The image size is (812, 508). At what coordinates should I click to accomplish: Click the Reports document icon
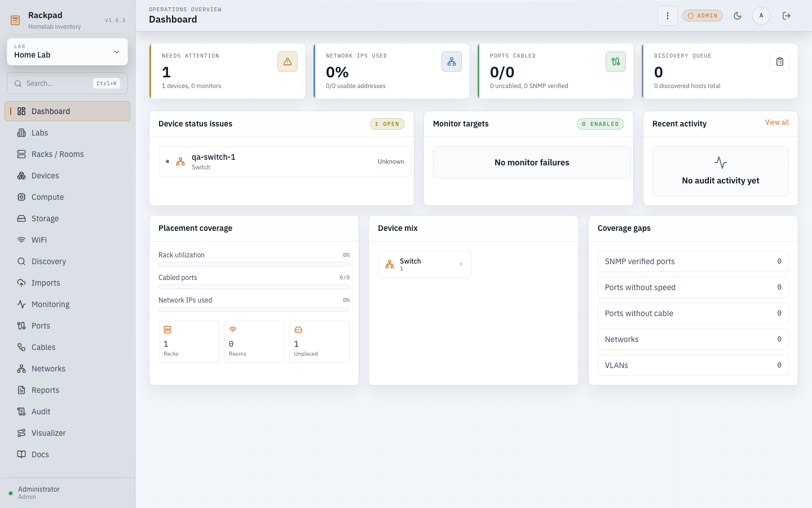coord(21,390)
